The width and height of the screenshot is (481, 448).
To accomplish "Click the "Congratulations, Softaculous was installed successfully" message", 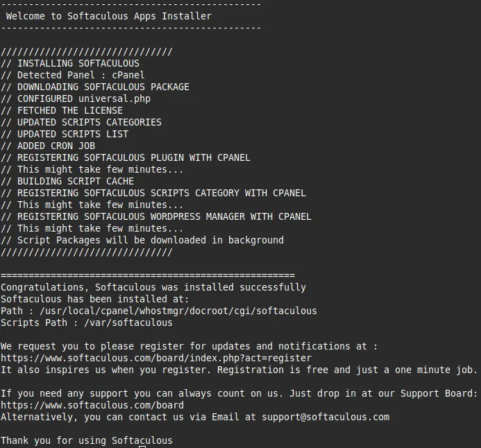I will [153, 287].
